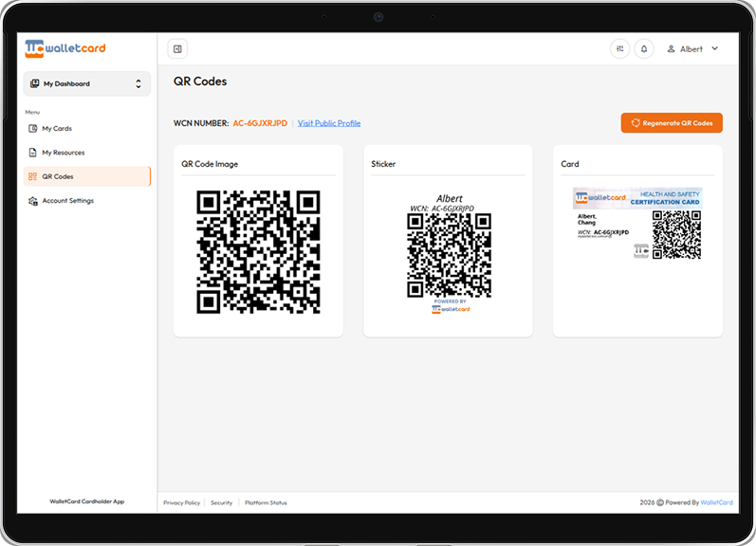Open the Security footer link
The width and height of the screenshot is (756, 546).
point(221,502)
